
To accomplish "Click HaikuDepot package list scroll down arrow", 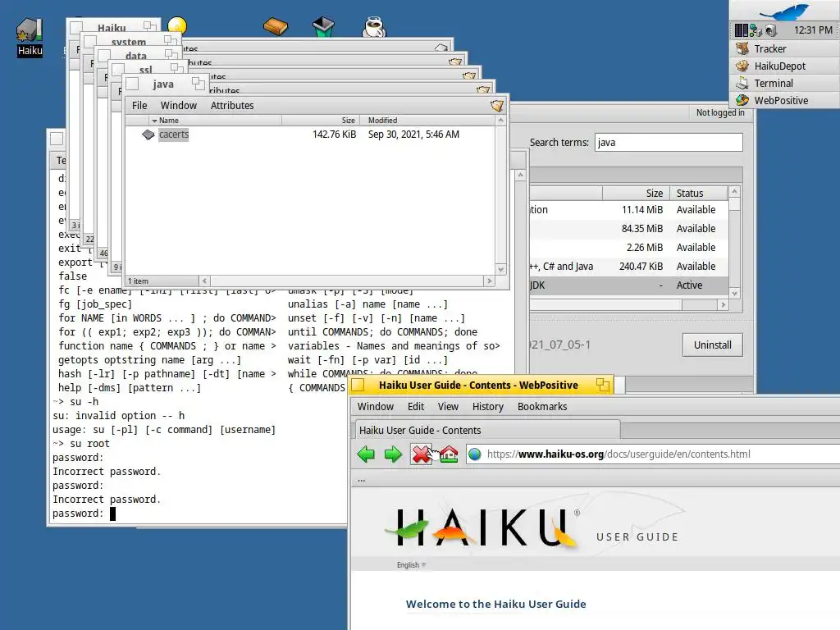I will point(734,294).
